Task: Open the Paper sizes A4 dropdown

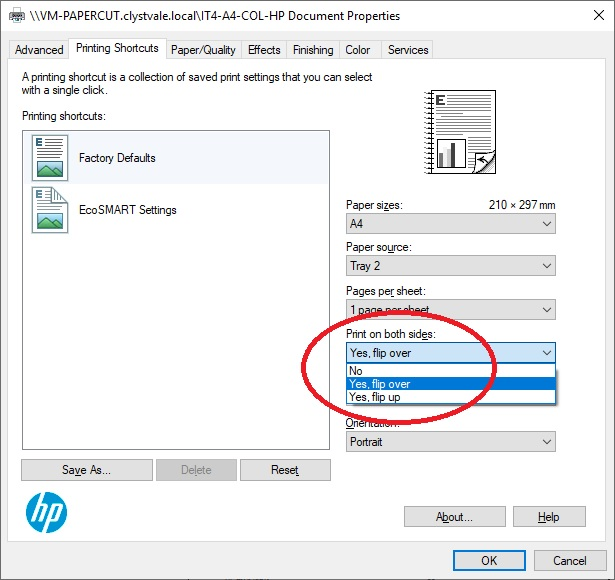Action: click(451, 224)
